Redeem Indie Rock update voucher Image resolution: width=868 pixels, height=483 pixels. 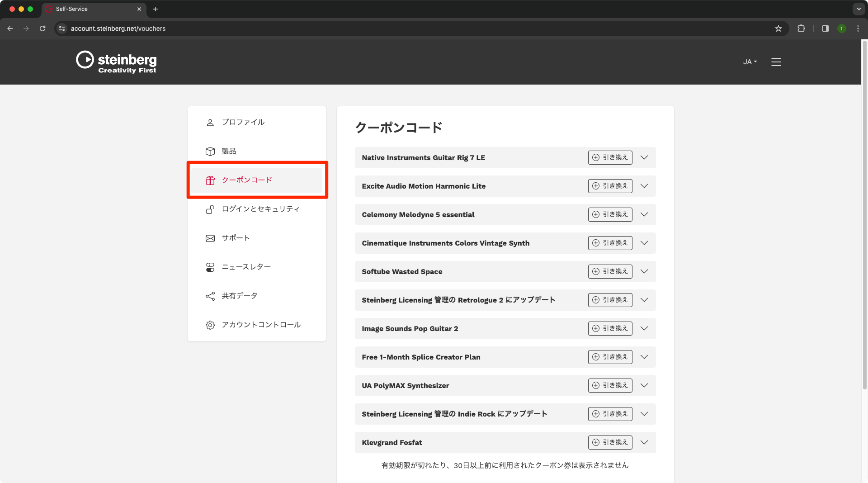(610, 414)
